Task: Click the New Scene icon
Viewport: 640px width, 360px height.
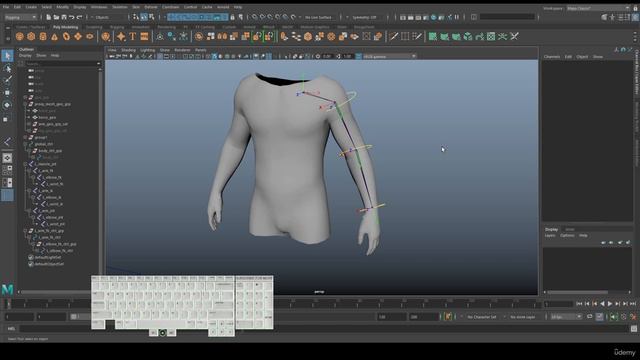Action: (48, 17)
